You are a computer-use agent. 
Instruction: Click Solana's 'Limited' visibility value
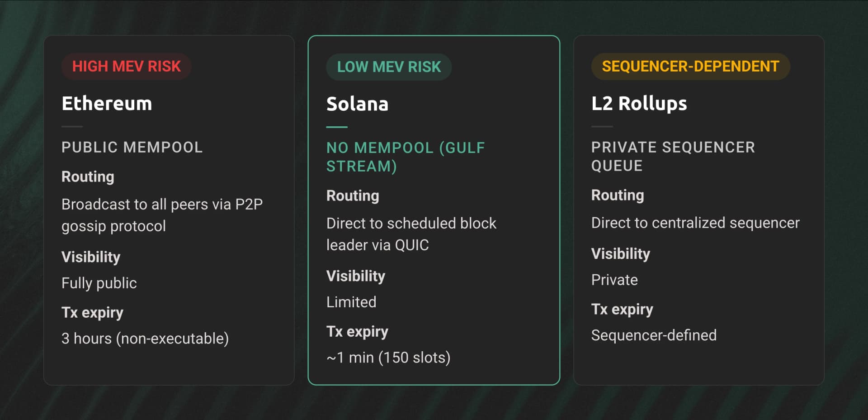tap(351, 302)
